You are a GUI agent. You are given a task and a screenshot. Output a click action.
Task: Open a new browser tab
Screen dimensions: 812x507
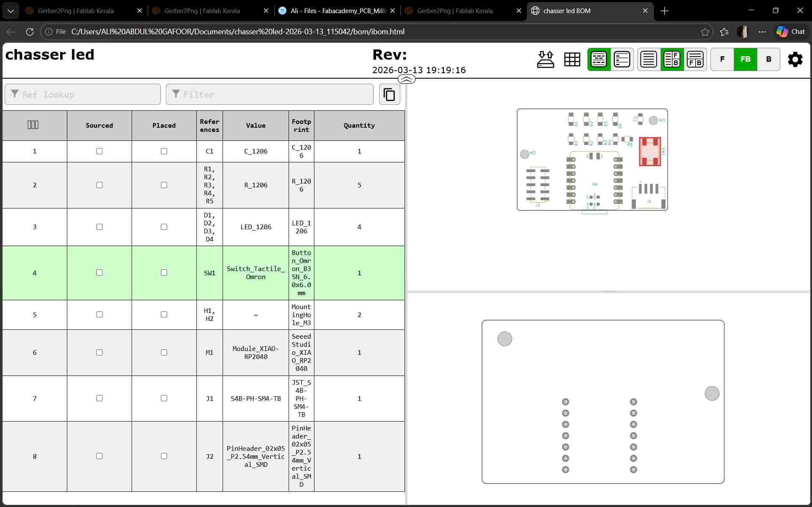(x=664, y=11)
